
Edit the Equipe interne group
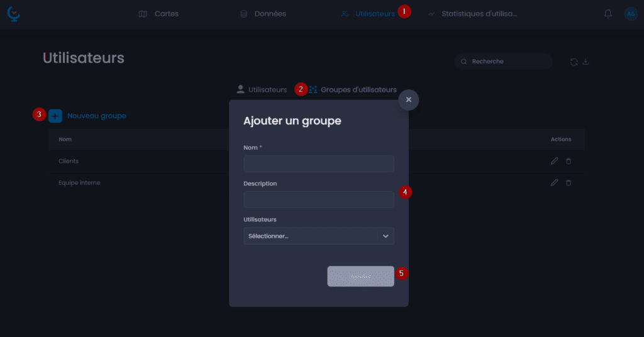(x=555, y=182)
